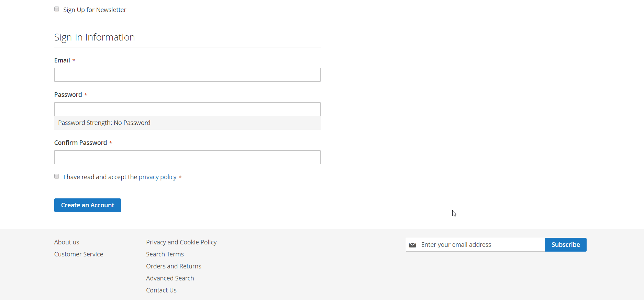644x300 pixels.
Task: Go to Search Terms page
Action: tap(165, 254)
